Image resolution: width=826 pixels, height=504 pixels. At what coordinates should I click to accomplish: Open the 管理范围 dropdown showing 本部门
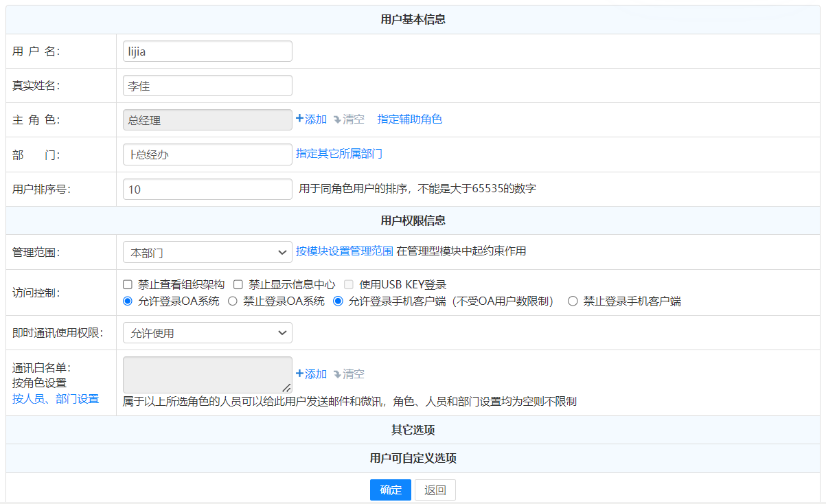pos(207,253)
